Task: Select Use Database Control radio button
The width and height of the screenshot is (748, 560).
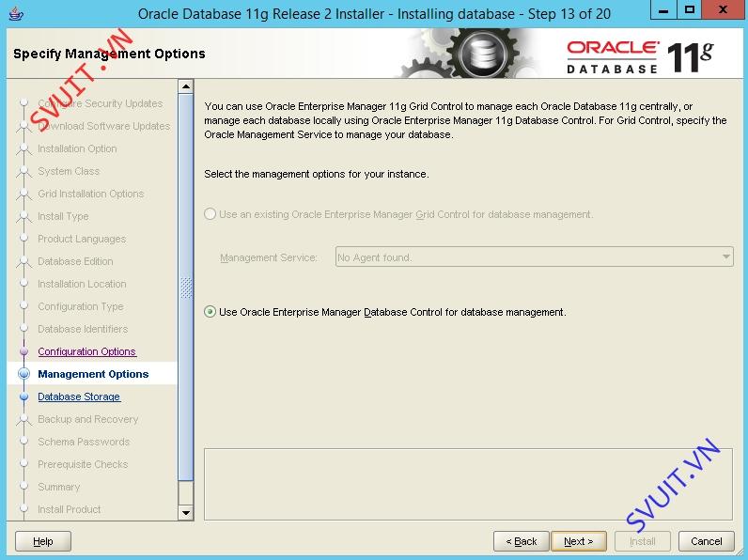Action: (210, 312)
